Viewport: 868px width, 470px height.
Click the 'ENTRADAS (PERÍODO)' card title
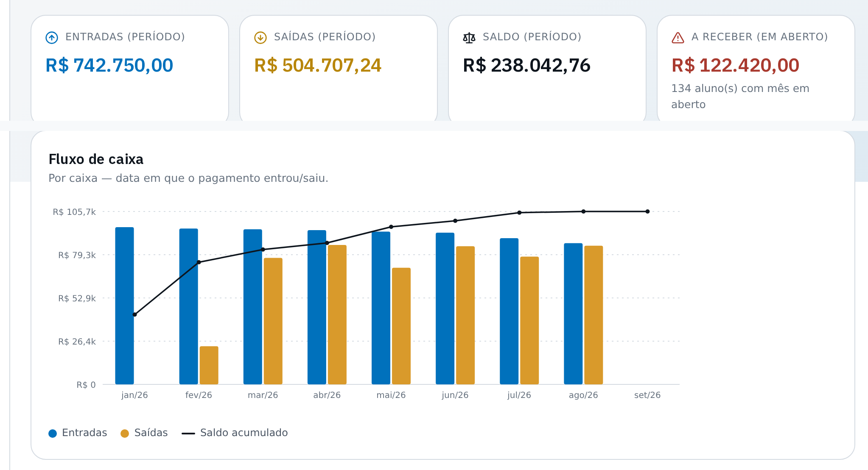tap(125, 37)
